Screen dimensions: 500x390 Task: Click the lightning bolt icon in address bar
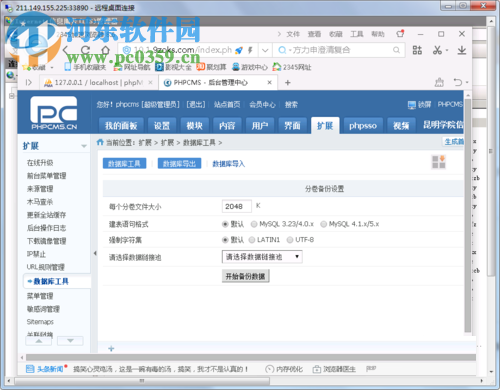pyautogui.click(x=250, y=50)
